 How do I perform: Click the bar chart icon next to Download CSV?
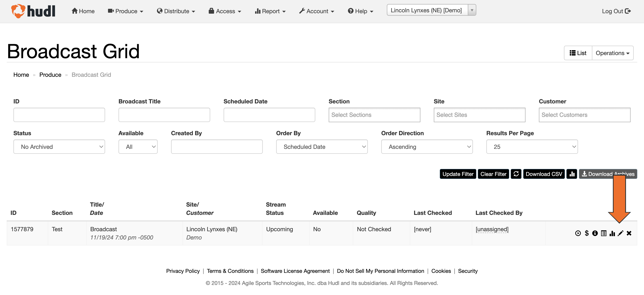pos(572,174)
